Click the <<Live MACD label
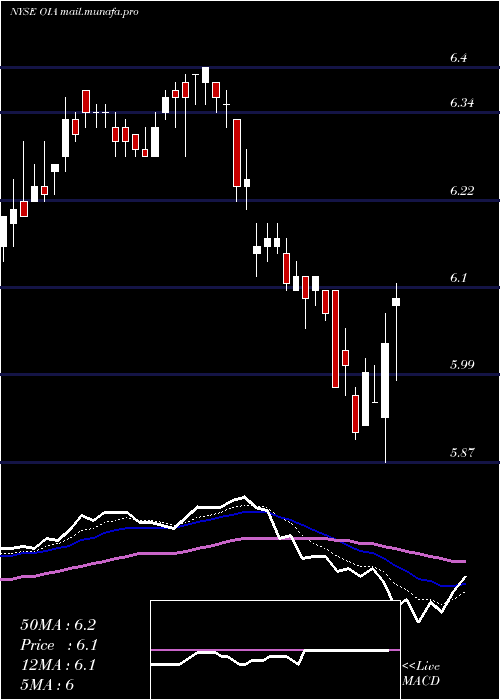 [421, 674]
